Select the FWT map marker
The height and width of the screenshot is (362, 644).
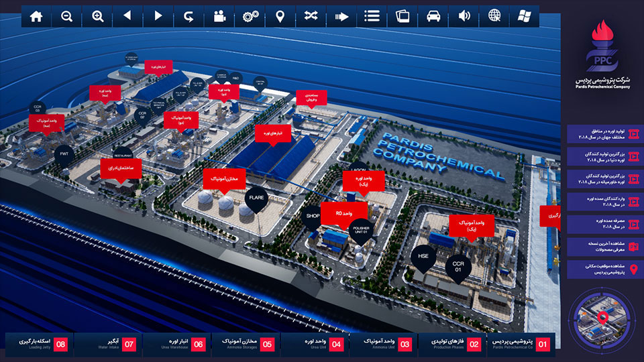click(x=64, y=155)
